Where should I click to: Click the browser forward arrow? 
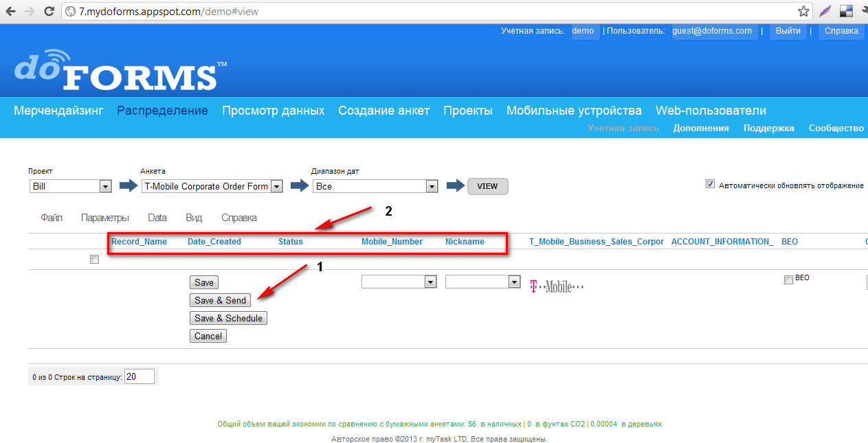(29, 12)
